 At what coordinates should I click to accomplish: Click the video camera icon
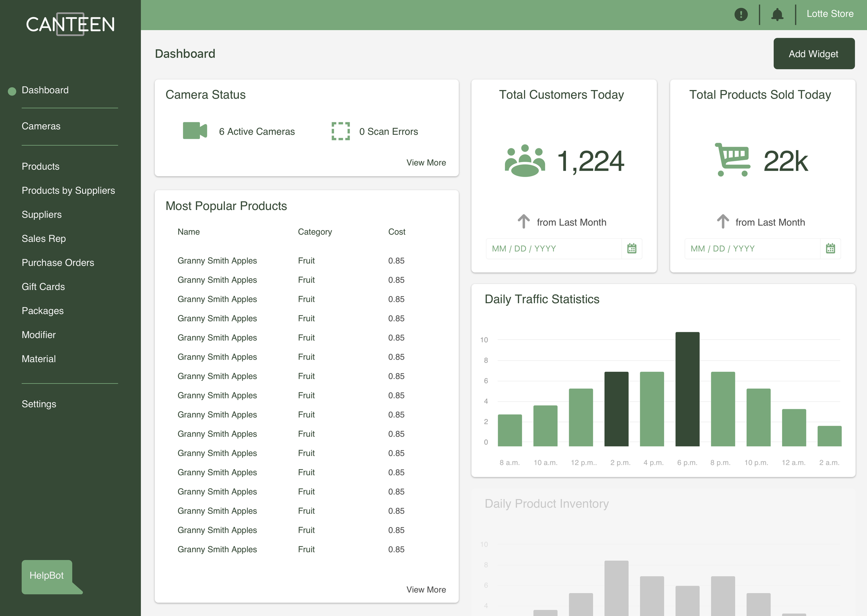point(195,131)
